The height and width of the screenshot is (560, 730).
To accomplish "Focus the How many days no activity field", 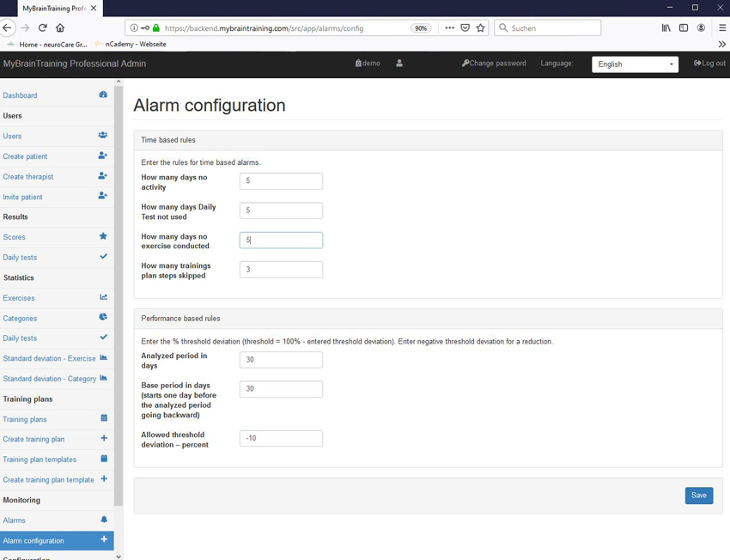I will point(281,181).
